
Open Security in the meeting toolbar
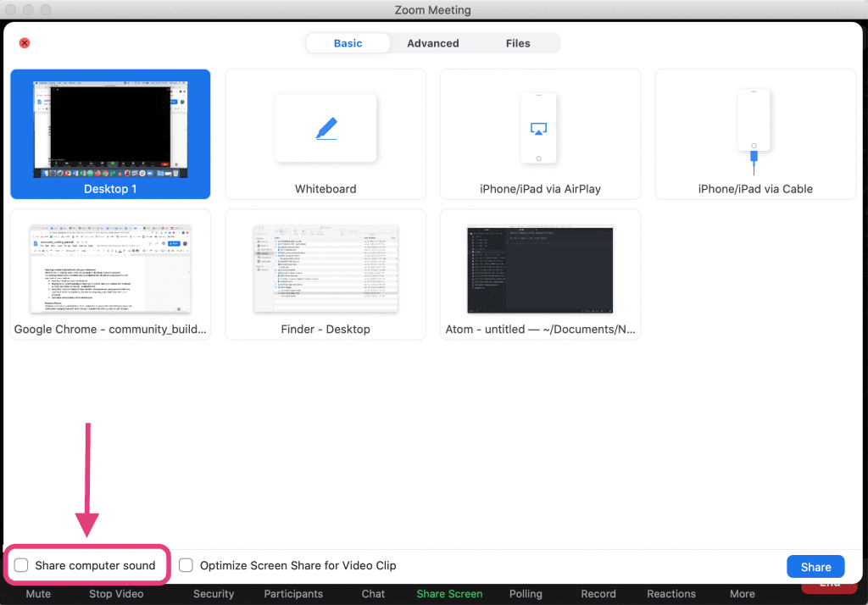point(214,593)
